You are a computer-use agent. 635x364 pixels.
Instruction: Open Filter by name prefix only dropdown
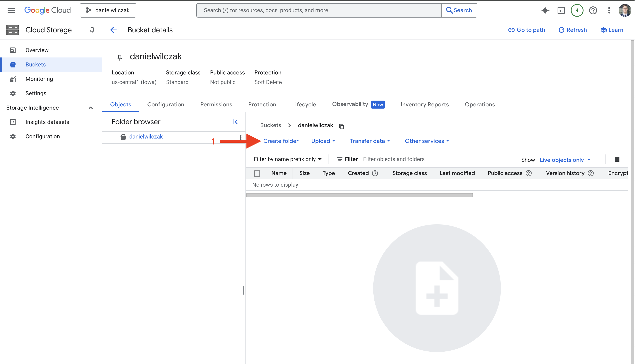[288, 159]
